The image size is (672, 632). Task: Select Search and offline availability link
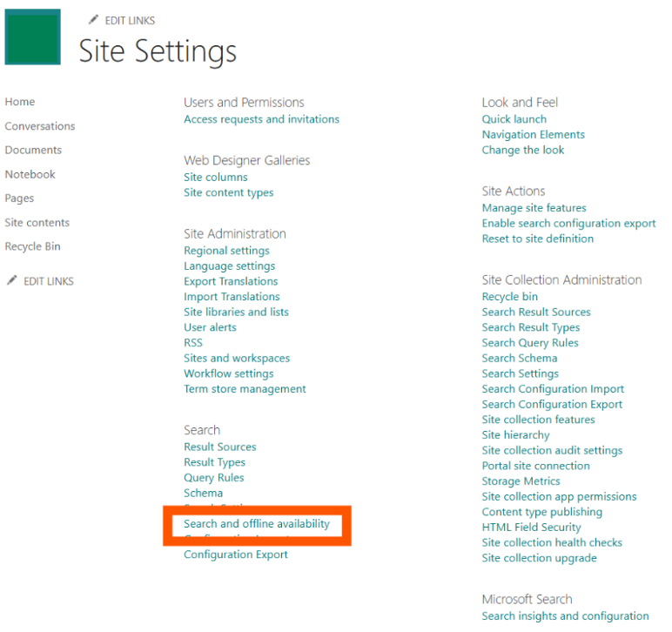point(257,524)
